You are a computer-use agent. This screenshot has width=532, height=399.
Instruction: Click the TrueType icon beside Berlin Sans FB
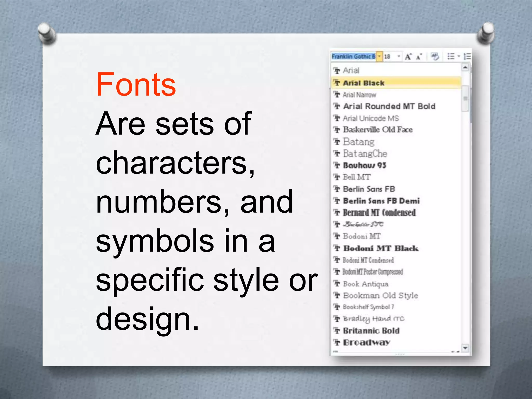pos(337,189)
